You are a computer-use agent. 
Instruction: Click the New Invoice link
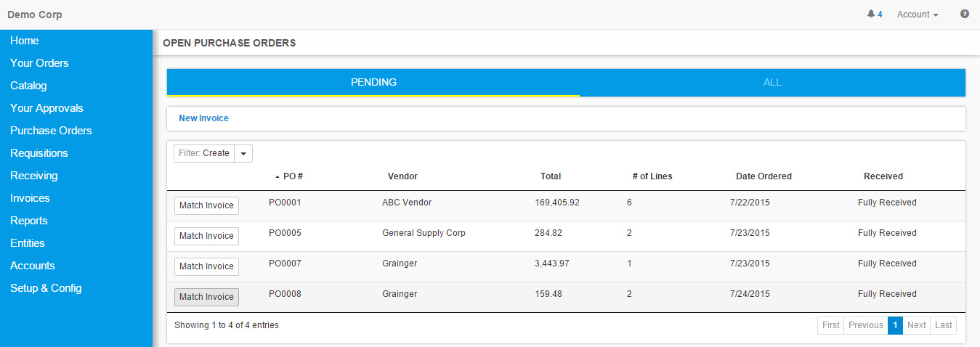click(x=203, y=118)
